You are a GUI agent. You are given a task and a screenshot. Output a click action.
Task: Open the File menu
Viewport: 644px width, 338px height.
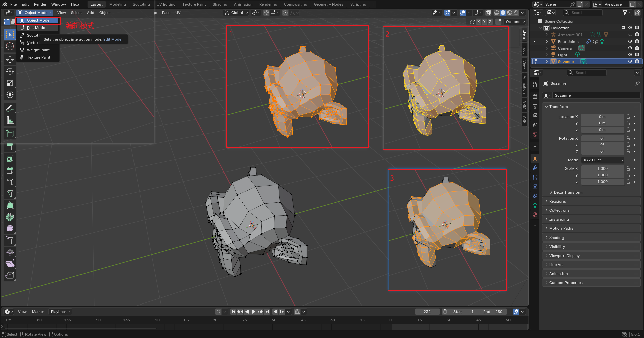coord(13,4)
